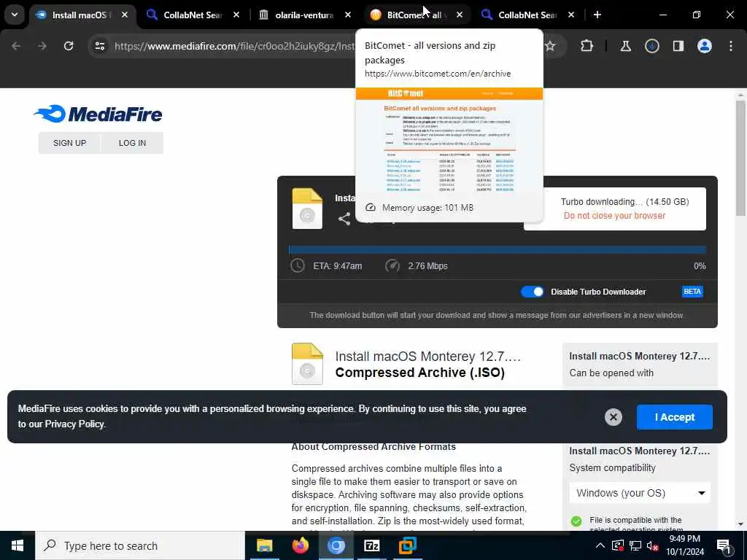This screenshot has height=560, width=747.
Task: Switch to the last CollabNet Search tab
Action: click(x=527, y=15)
